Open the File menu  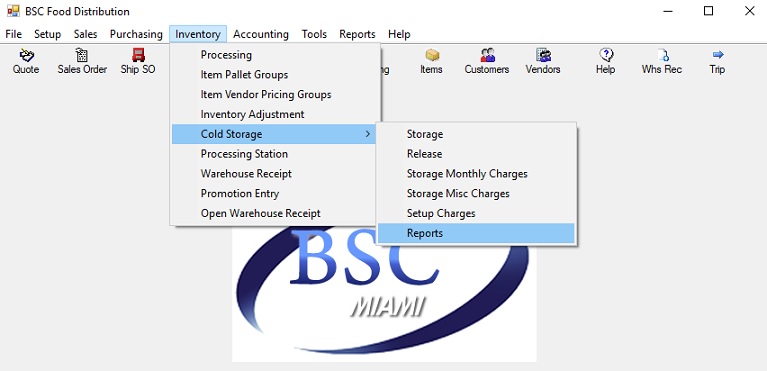[14, 34]
